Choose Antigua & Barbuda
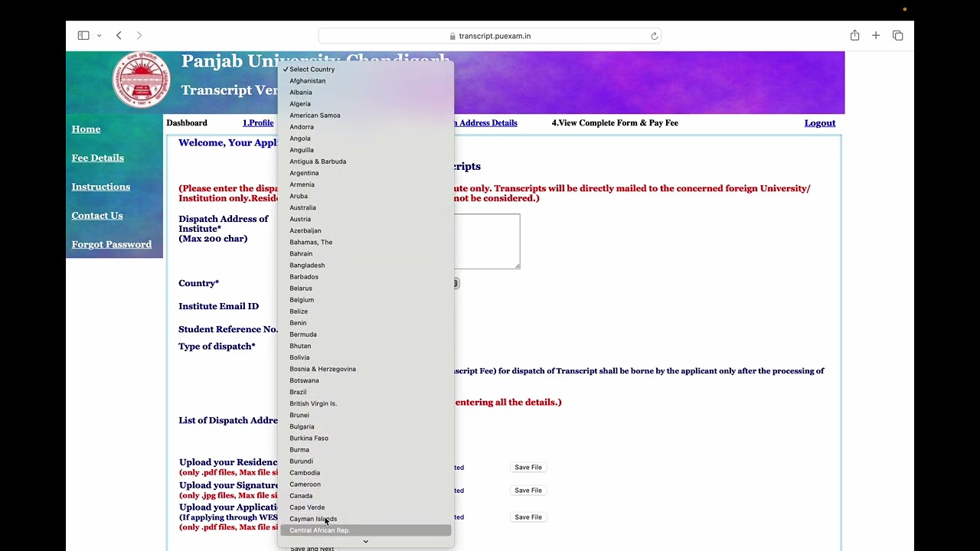980x551 pixels. point(365,161)
